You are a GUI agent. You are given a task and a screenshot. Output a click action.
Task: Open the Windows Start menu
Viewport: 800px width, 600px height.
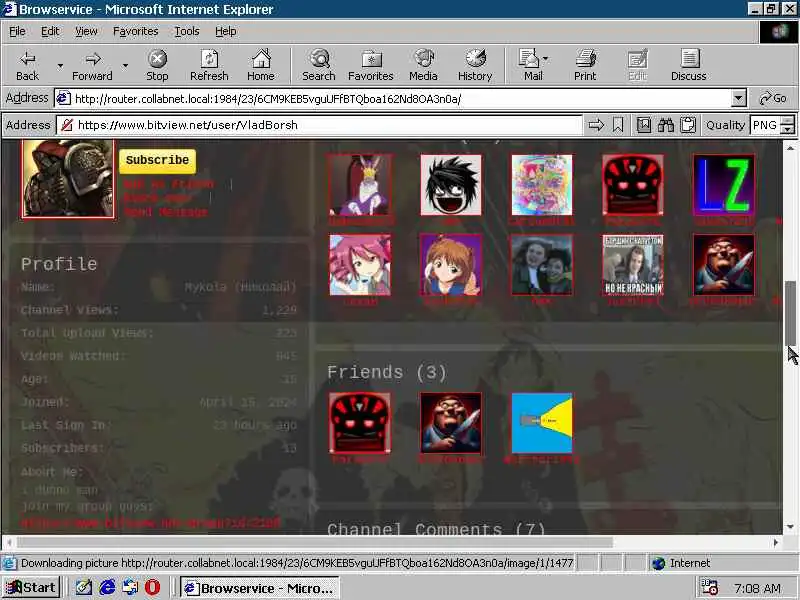click(x=31, y=588)
